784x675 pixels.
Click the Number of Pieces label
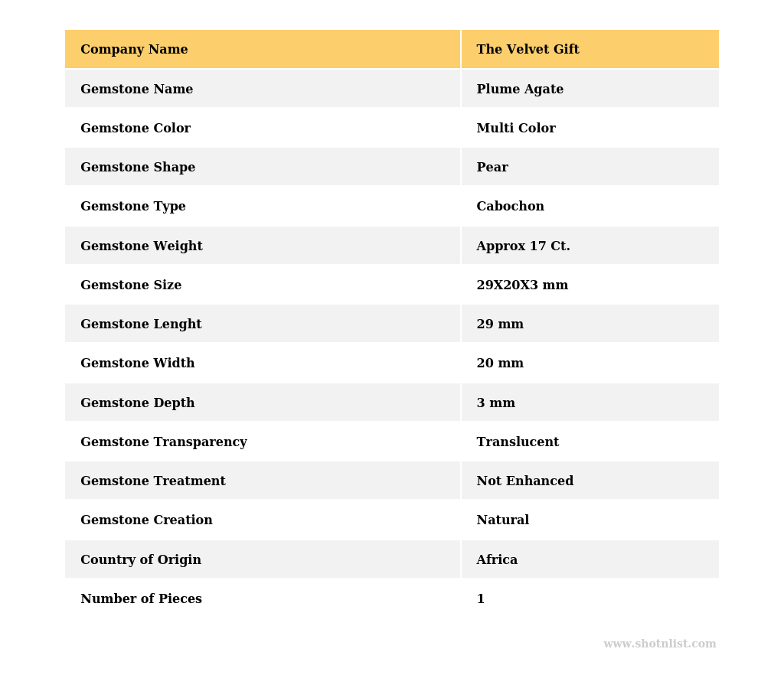141,599
